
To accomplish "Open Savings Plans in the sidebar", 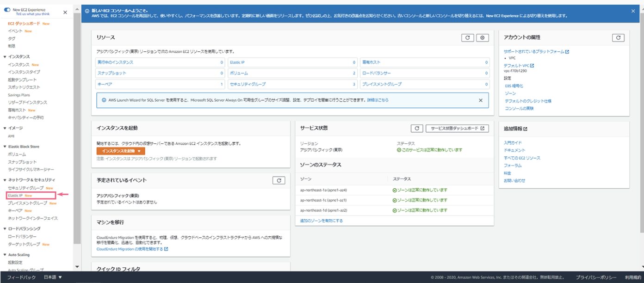I will tap(18, 95).
